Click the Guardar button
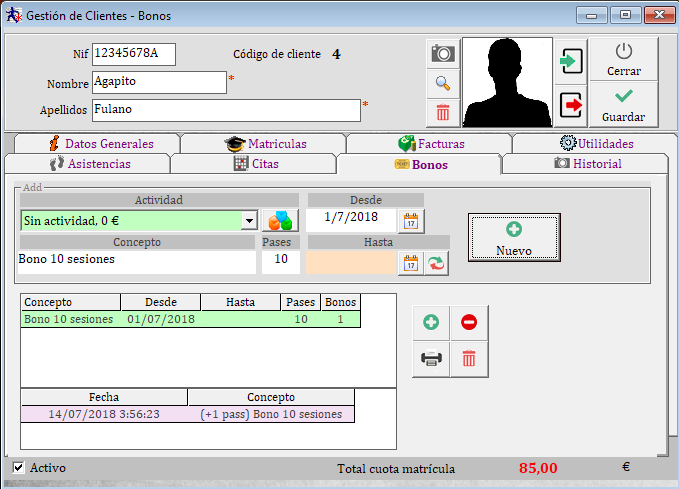 pyautogui.click(x=624, y=104)
